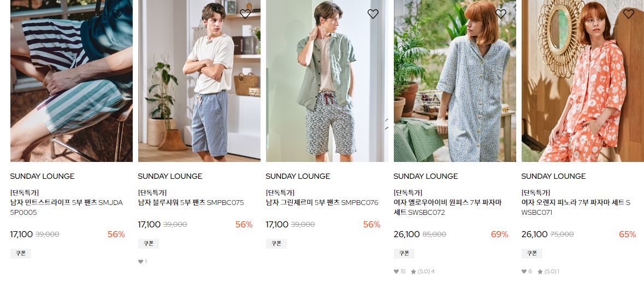Click heart count 15 under yellow ivy pajama
The width and height of the screenshot is (644, 289).
coord(400,272)
